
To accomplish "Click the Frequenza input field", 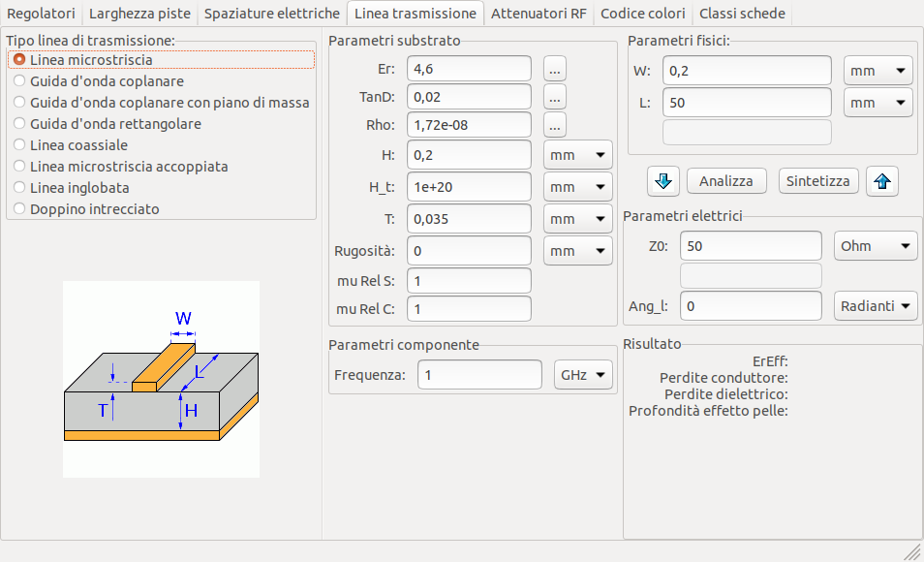I will point(478,375).
